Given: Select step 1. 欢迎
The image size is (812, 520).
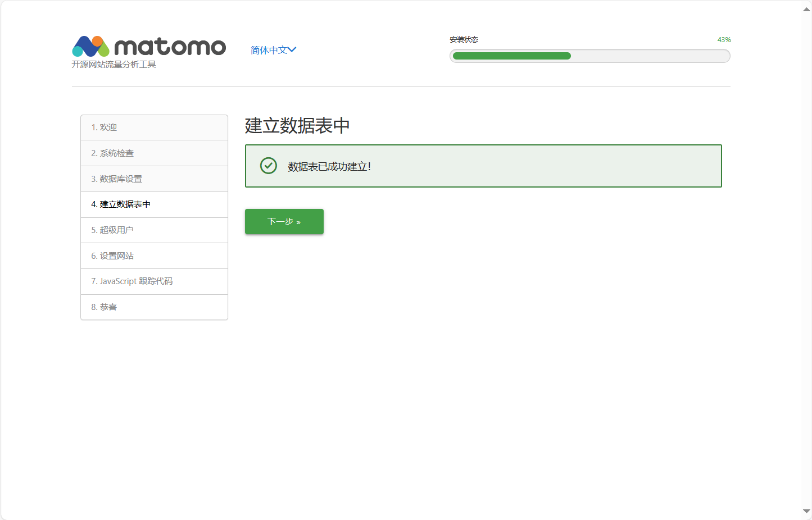Looking at the screenshot, I should [x=154, y=127].
